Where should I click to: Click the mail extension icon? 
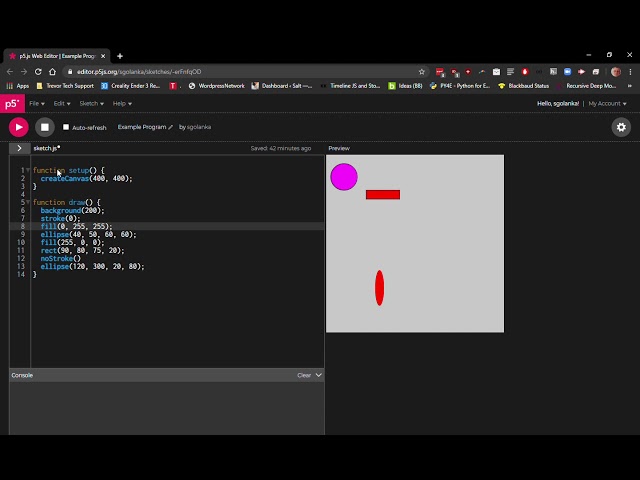(496, 72)
